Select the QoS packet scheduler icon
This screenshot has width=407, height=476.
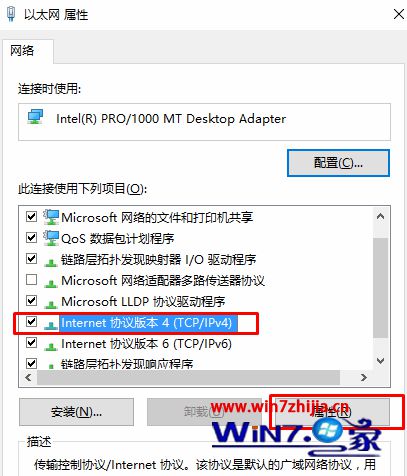[51, 238]
